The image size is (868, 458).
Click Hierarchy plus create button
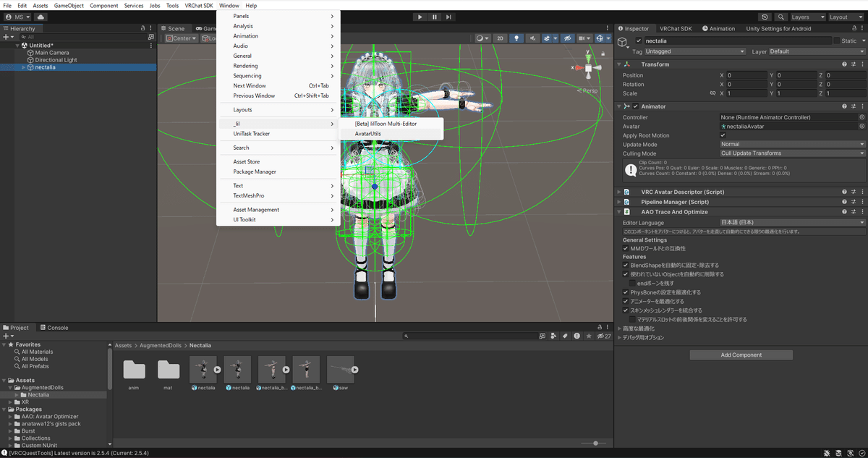pyautogui.click(x=8, y=37)
